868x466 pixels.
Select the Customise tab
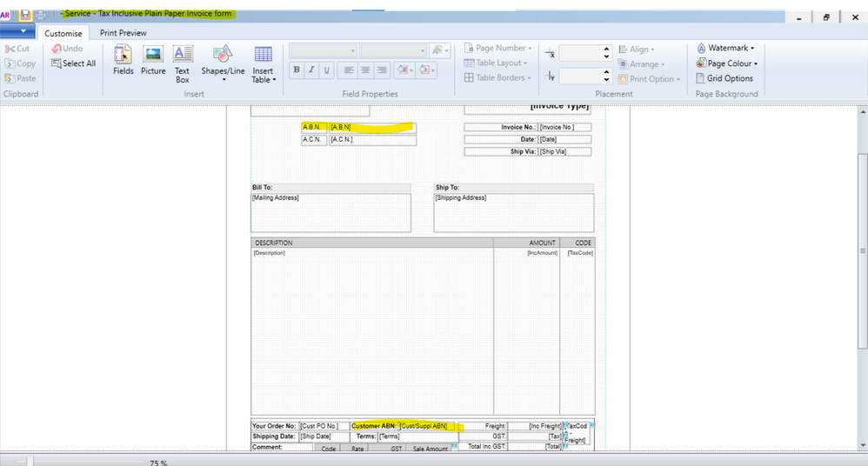63,33
